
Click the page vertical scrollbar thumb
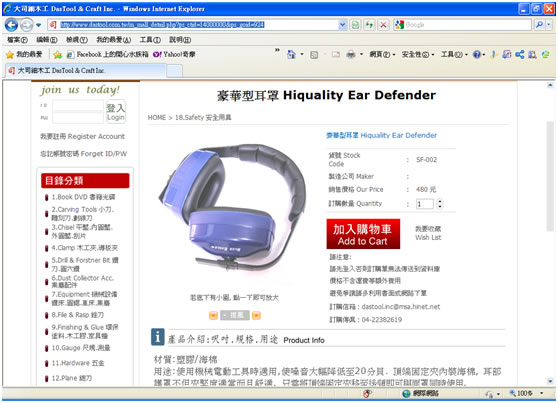pyautogui.click(x=550, y=176)
